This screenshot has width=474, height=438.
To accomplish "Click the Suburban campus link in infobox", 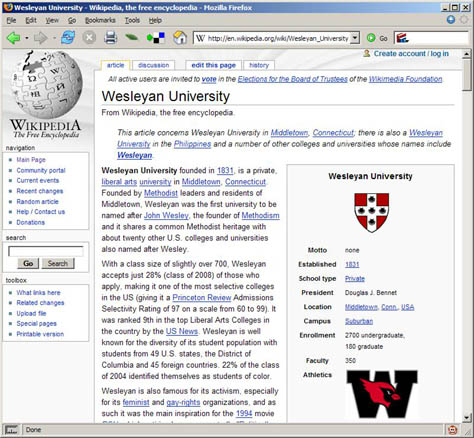I will tap(359, 321).
